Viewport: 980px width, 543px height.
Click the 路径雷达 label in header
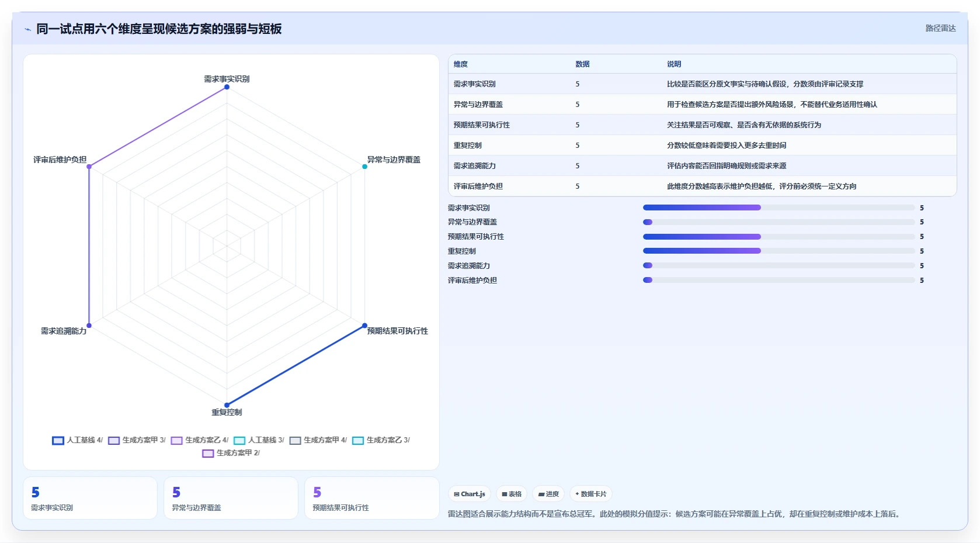tap(940, 28)
